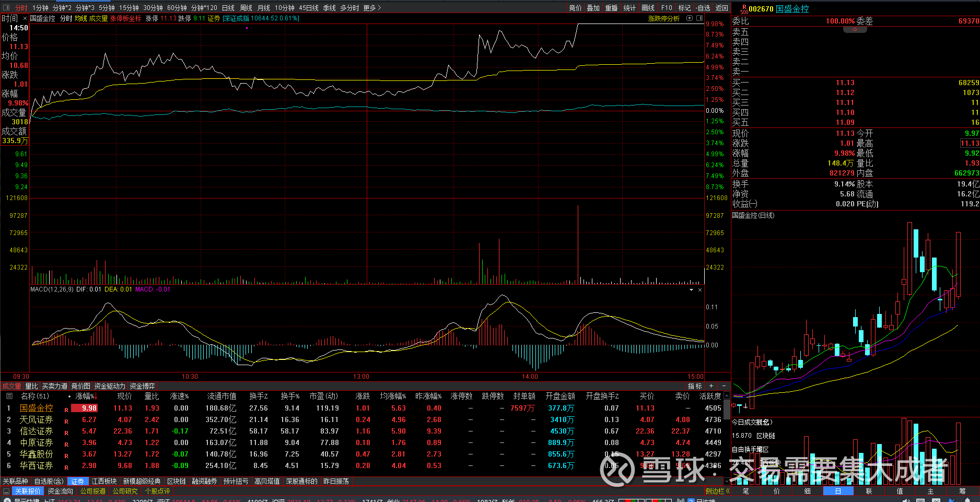Close the MACD indicator pane
This screenshot has width=980, height=502.
[700, 290]
